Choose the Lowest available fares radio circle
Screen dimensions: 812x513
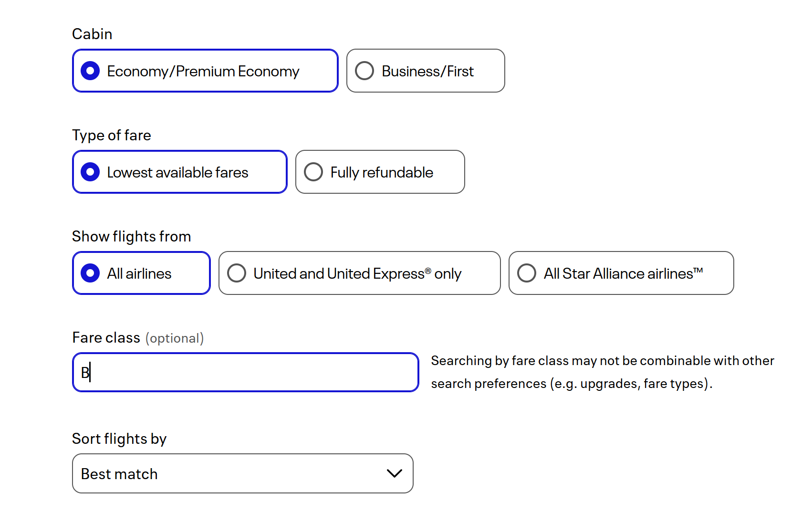(x=90, y=172)
